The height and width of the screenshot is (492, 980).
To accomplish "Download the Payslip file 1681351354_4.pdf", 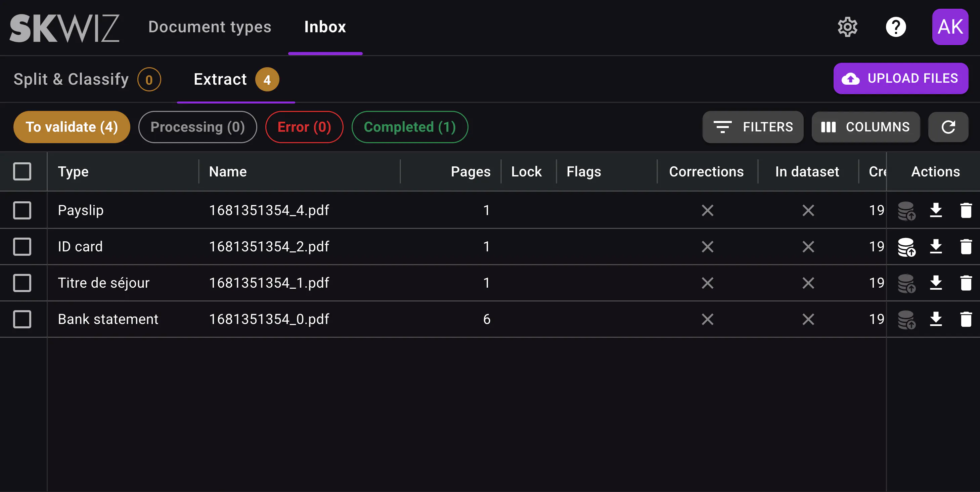I will pos(935,210).
